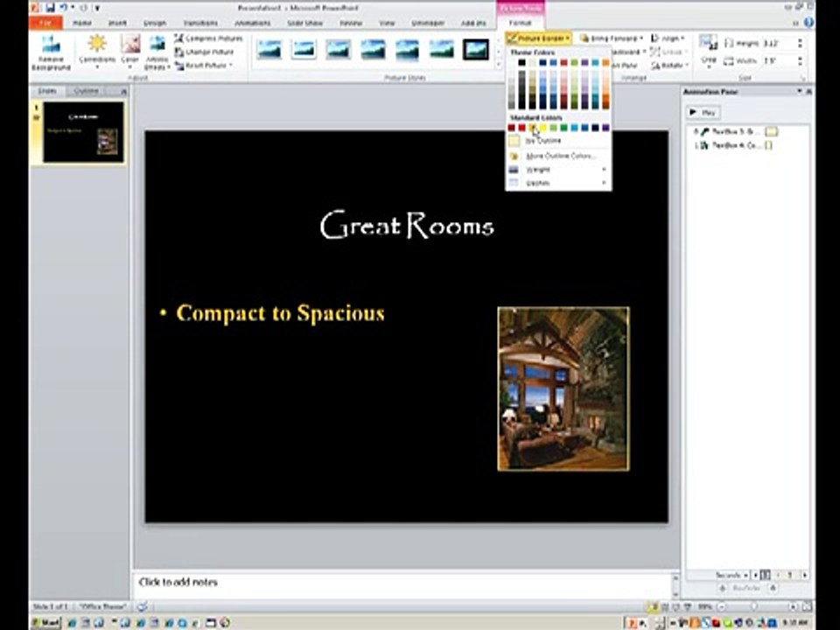Switch to the Transitions tab
Image resolution: width=840 pixels, height=630 pixels.
click(200, 23)
